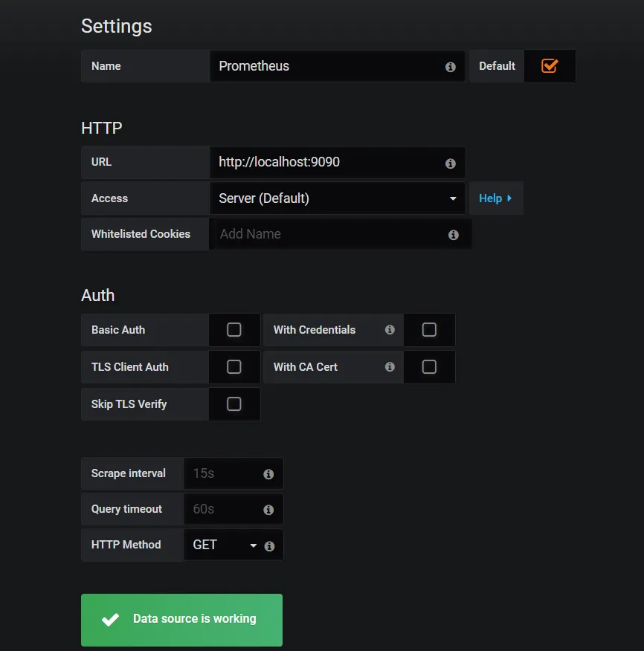
Task: Click the With Credentials info icon
Action: 390,330
